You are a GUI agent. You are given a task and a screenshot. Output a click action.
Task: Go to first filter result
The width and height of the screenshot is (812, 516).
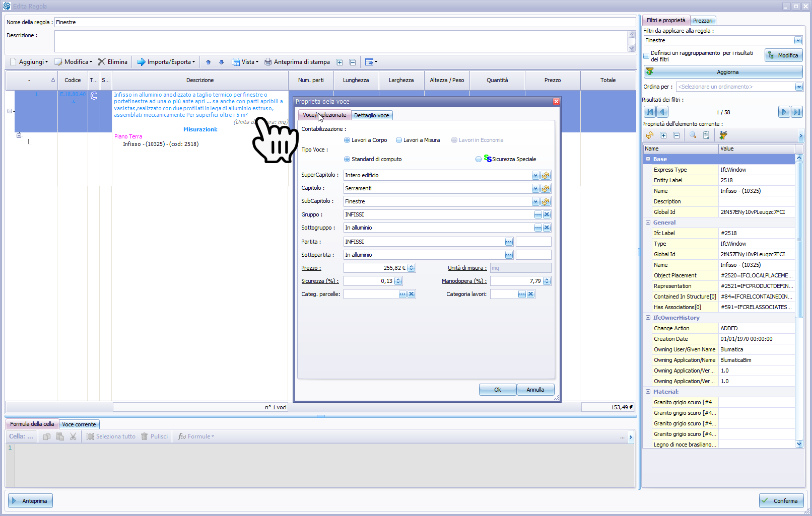[x=649, y=112]
